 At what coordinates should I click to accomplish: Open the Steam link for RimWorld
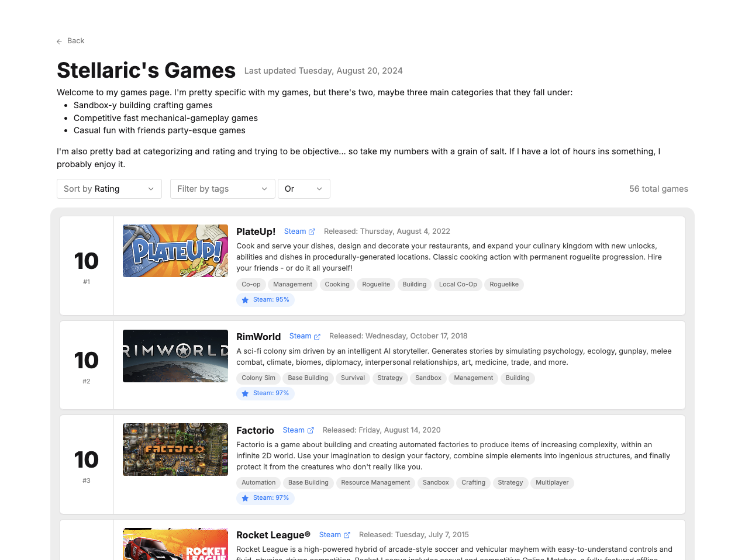(x=300, y=336)
